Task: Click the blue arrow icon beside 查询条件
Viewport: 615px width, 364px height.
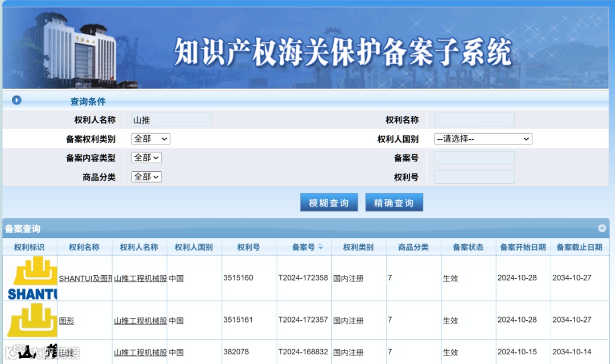Action: (17, 100)
